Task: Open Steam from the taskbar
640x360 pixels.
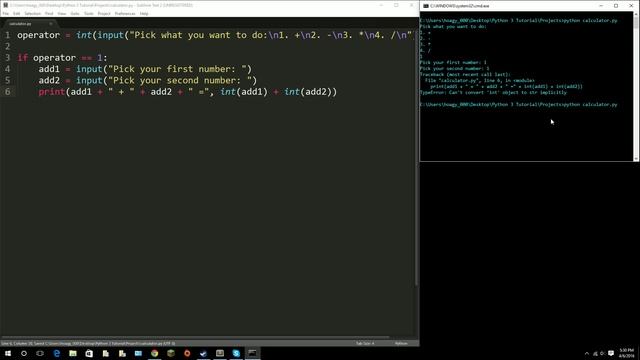Action: pos(203,353)
